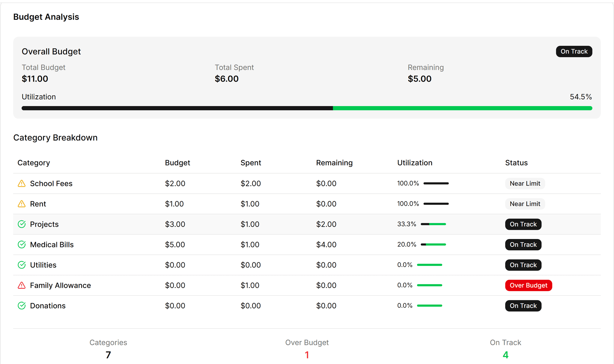Click the On Track count summary
The width and height of the screenshot is (614, 364).
505,355
